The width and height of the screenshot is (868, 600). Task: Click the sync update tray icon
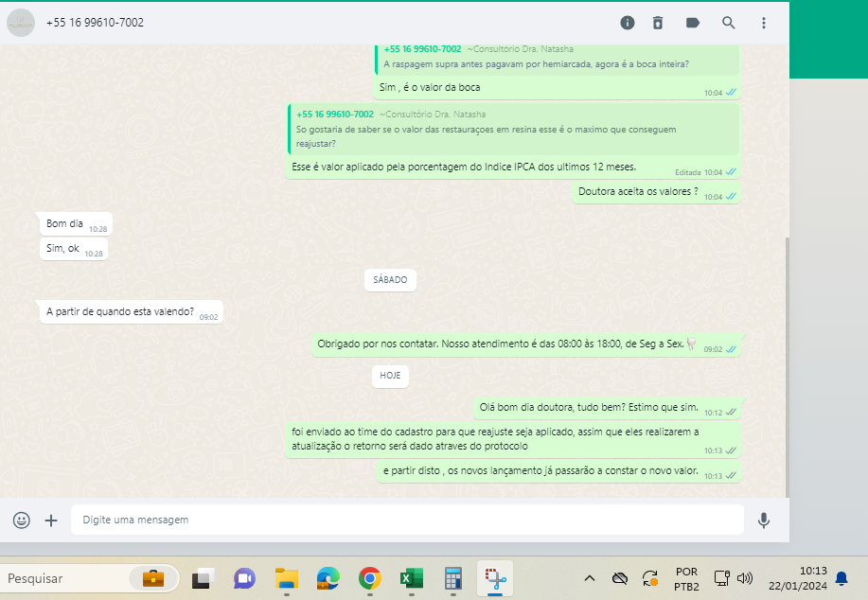[650, 579]
